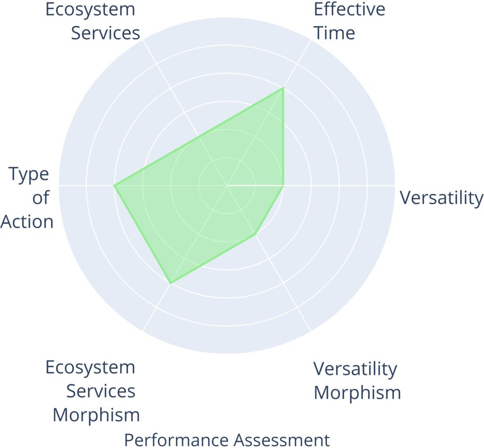Viewport: 484px width, 448px height.
Task: Click the data vertex on Versatility axis
Action: pos(283,185)
